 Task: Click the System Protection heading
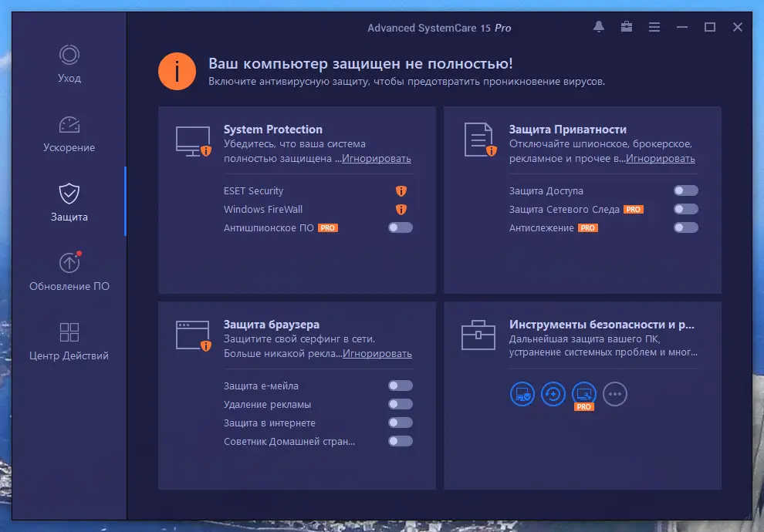(x=273, y=130)
